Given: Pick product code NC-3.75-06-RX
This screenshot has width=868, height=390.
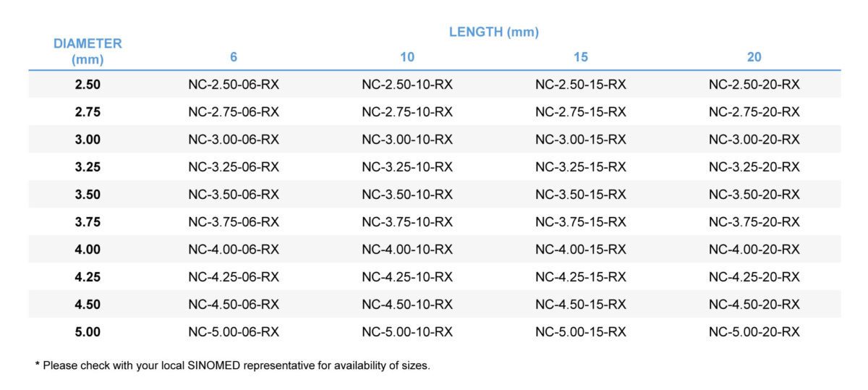Looking at the screenshot, I should point(234,222).
